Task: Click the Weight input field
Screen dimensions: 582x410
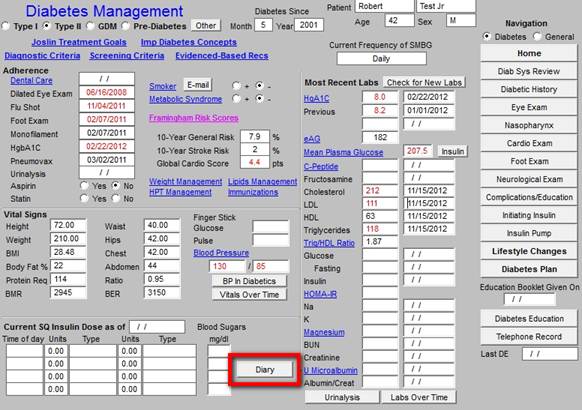Action: pos(68,239)
